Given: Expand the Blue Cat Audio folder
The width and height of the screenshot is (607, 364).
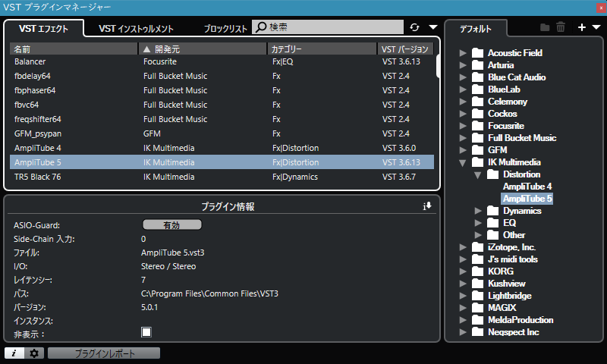Looking at the screenshot, I should [463, 77].
